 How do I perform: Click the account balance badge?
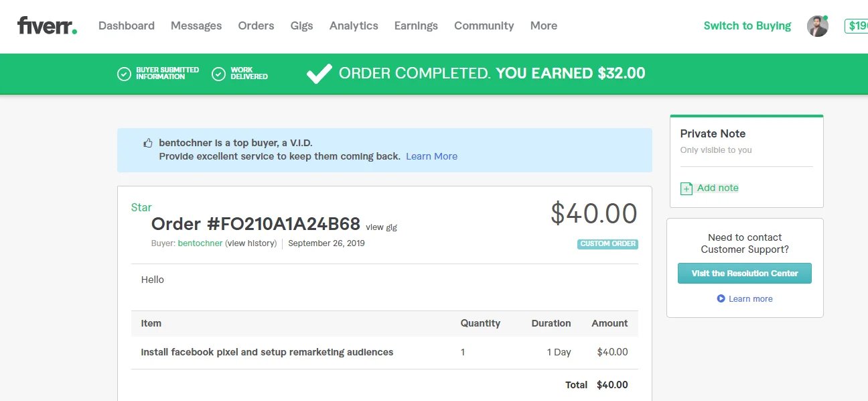click(x=857, y=26)
